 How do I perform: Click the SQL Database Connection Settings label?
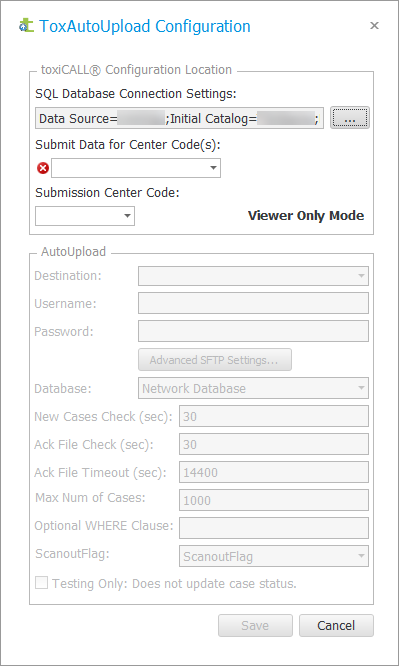[136, 93]
